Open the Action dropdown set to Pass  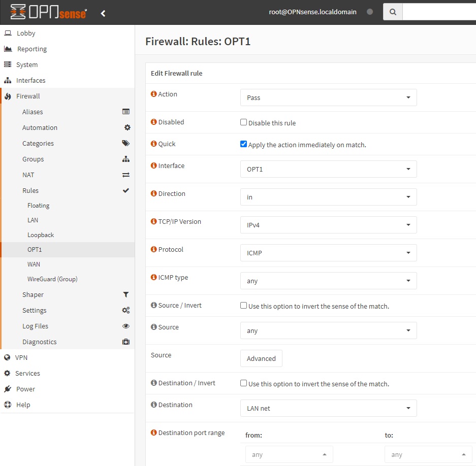pyautogui.click(x=328, y=97)
